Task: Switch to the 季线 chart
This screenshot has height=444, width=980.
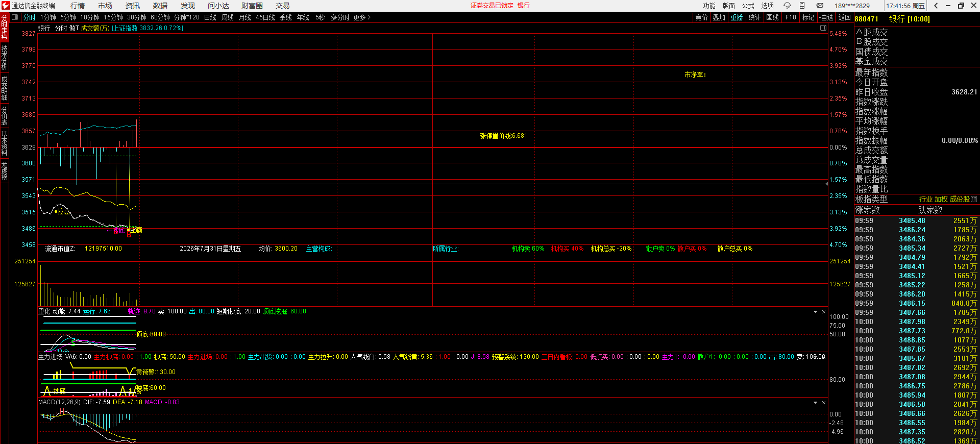Action: tap(286, 17)
